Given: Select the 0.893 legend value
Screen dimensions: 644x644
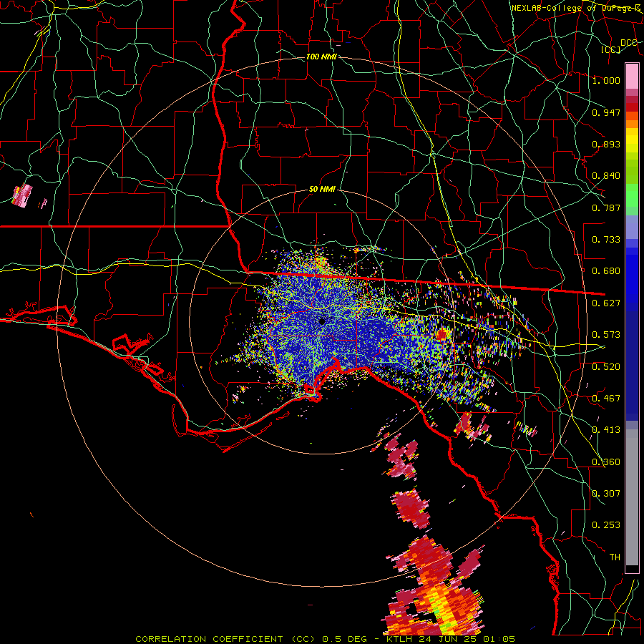Looking at the screenshot, I should coord(606,144).
